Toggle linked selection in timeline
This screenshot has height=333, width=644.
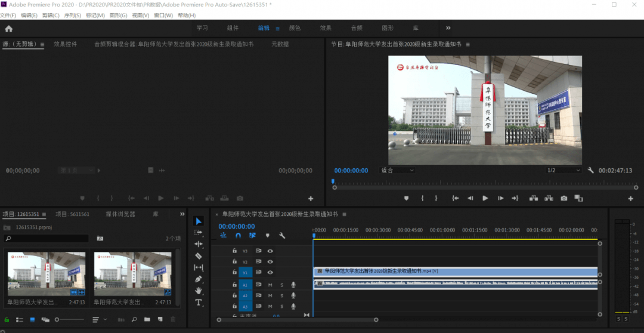pos(252,236)
